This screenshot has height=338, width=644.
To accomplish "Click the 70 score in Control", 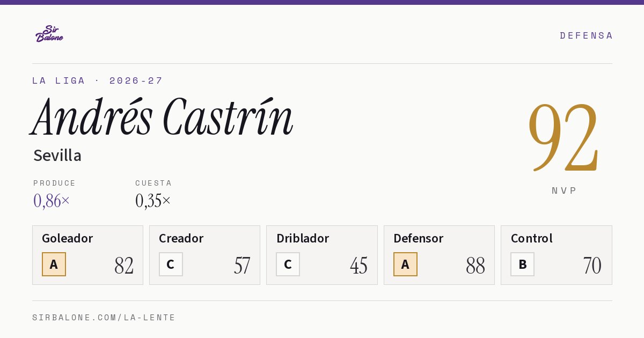I will (592, 266).
